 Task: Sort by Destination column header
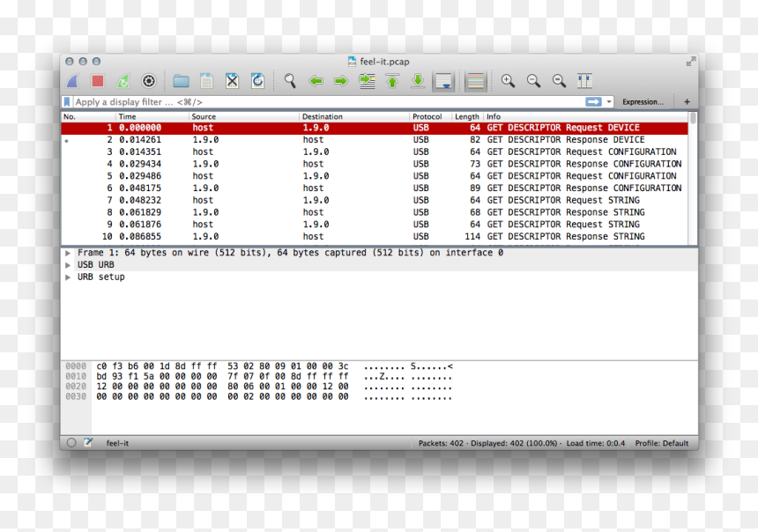click(x=355, y=116)
